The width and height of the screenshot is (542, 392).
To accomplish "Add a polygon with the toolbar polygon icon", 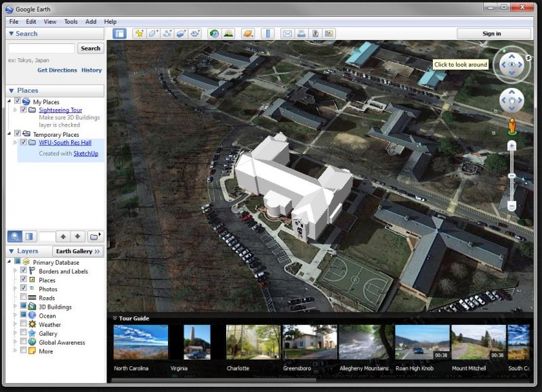I will coord(153,33).
